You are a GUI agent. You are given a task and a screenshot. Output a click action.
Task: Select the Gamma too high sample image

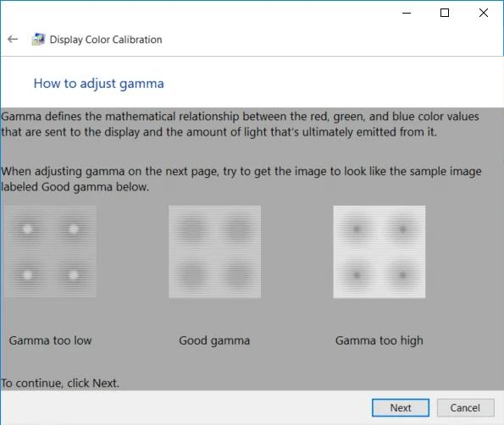379,251
